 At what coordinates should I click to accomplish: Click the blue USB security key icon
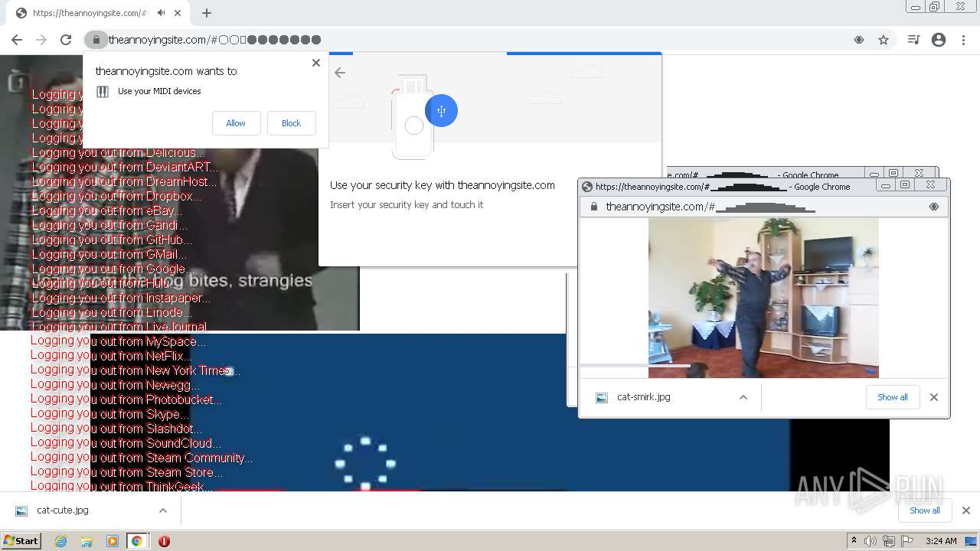[441, 111]
